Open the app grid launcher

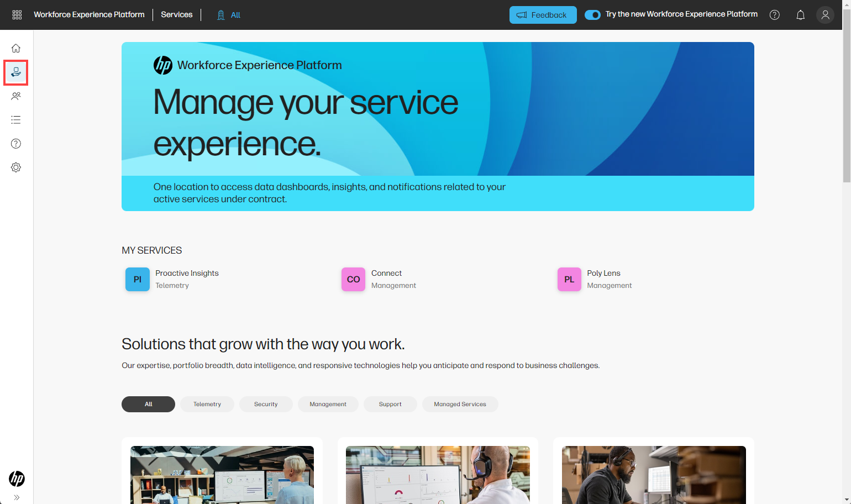click(17, 14)
